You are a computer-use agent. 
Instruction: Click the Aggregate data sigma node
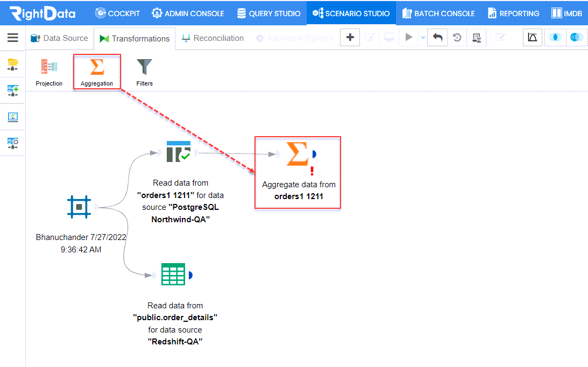pos(297,154)
